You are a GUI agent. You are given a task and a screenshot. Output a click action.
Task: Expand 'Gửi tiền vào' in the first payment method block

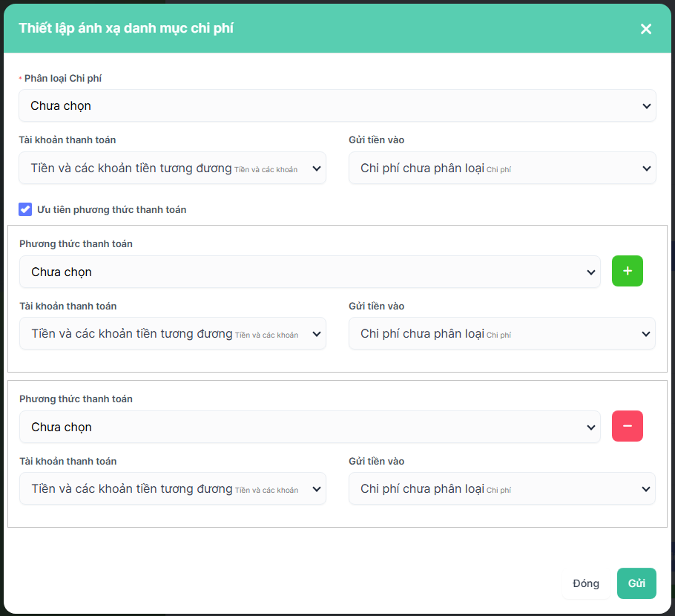click(x=502, y=334)
